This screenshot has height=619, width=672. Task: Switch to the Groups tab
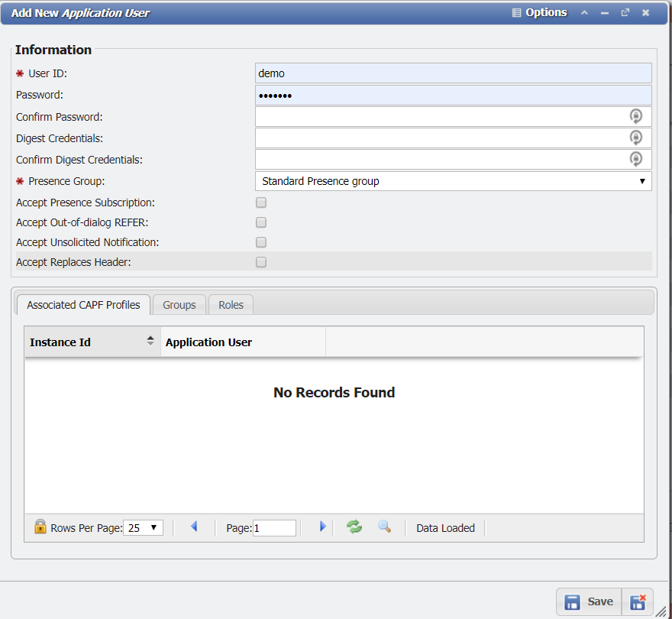pos(179,304)
